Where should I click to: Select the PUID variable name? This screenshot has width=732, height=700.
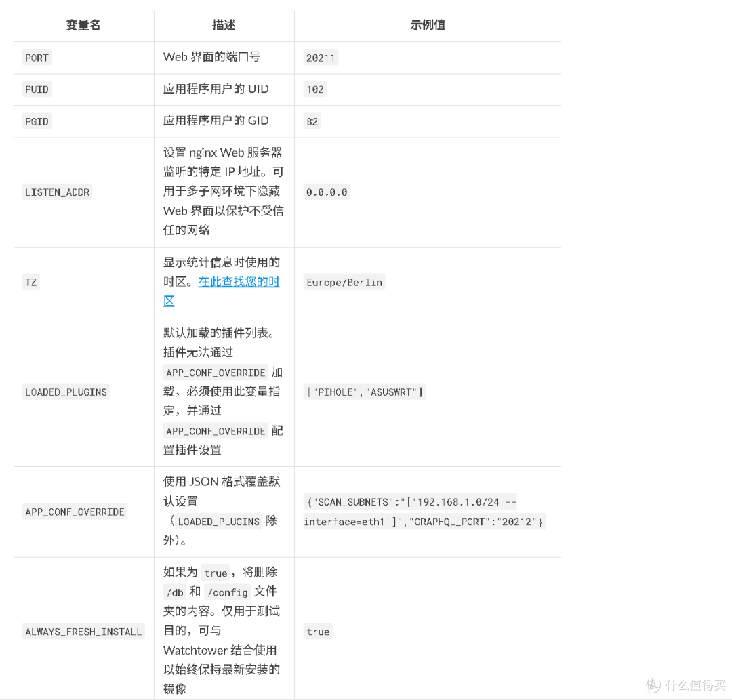pyautogui.click(x=37, y=89)
